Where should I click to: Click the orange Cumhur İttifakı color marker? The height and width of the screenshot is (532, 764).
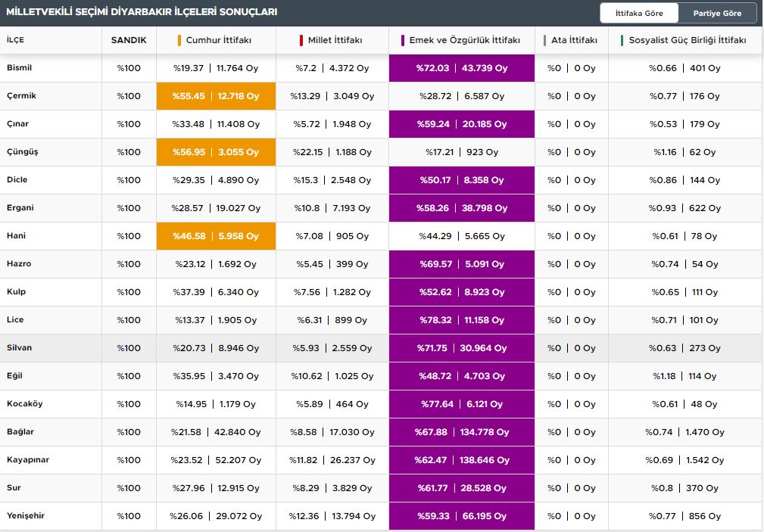[179, 40]
